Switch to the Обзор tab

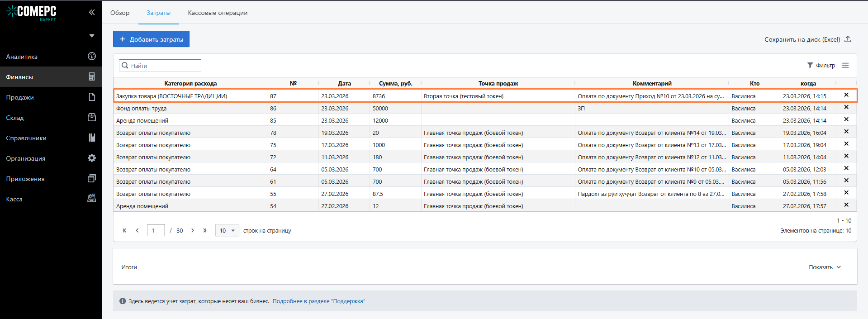pos(120,13)
